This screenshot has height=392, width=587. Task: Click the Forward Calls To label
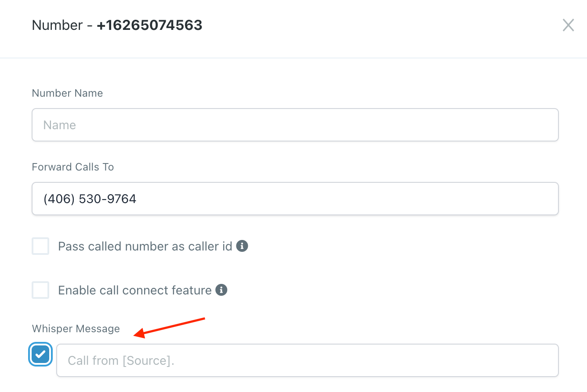tap(73, 167)
